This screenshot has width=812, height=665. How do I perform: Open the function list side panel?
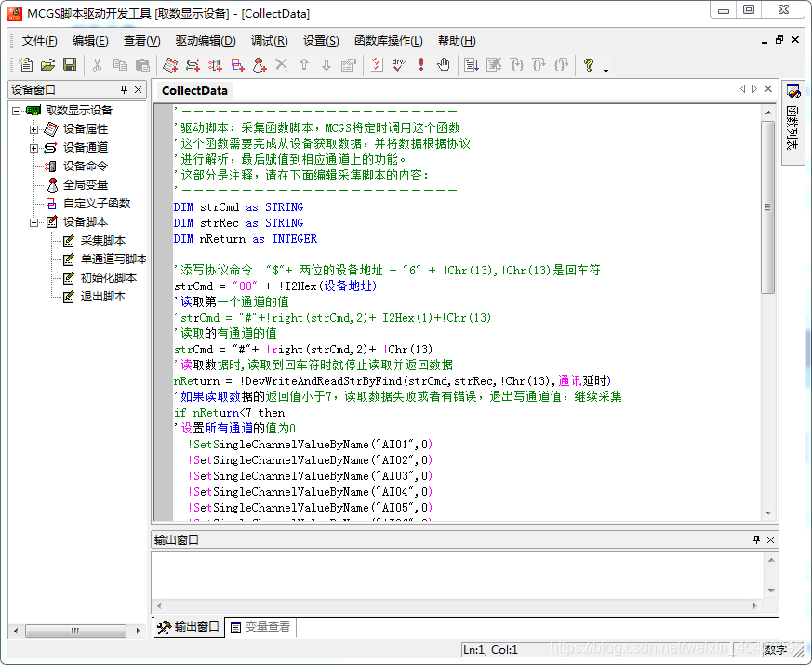click(792, 121)
